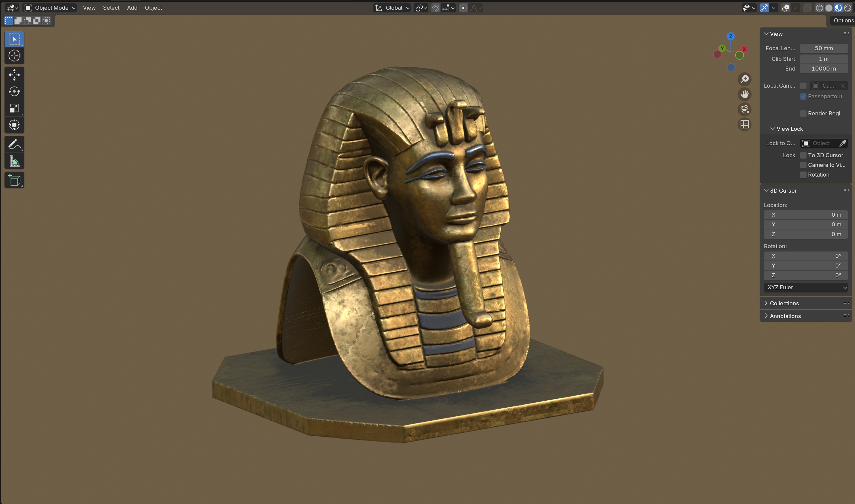
Task: Enable the Render Region checkbox
Action: pyautogui.click(x=803, y=113)
